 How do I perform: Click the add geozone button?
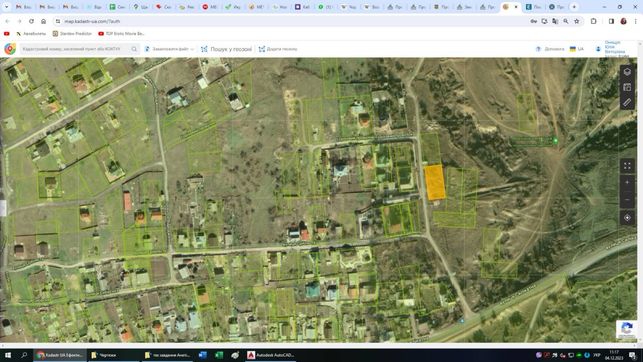278,49
